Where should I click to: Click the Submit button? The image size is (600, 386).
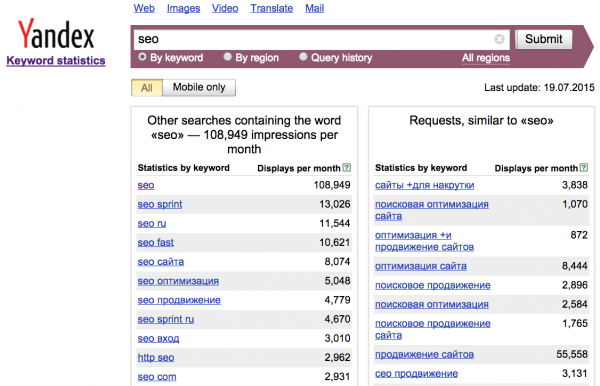point(544,39)
